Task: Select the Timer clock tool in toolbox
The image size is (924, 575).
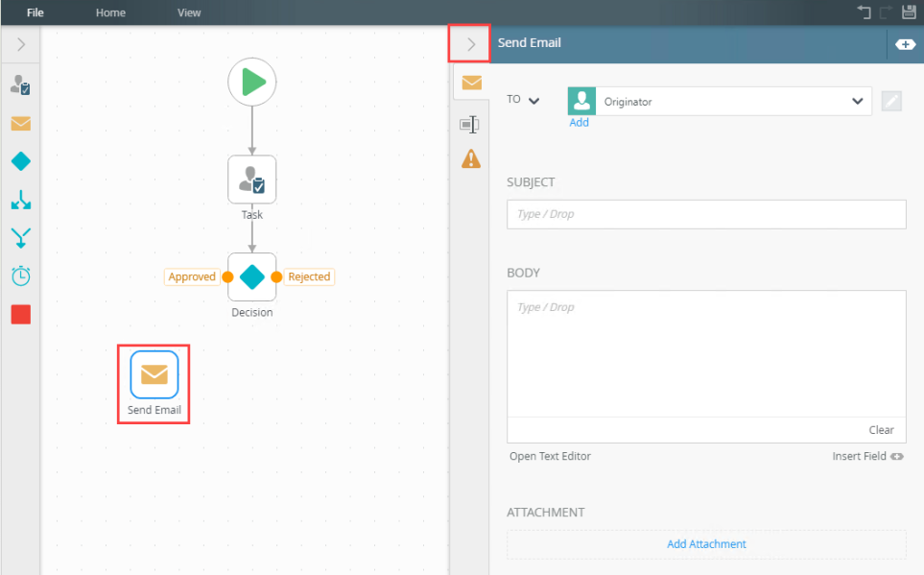Action: pyautogui.click(x=20, y=276)
